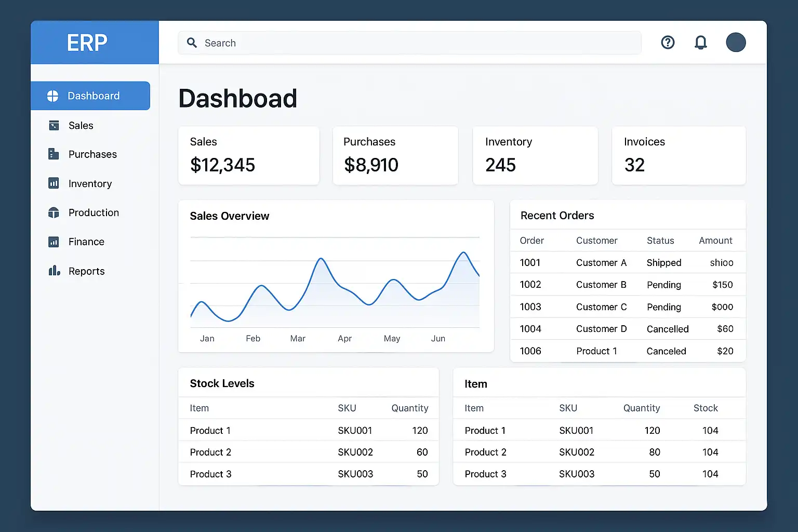Open the notifications bell
The width and height of the screenshot is (798, 532).
coord(701,43)
